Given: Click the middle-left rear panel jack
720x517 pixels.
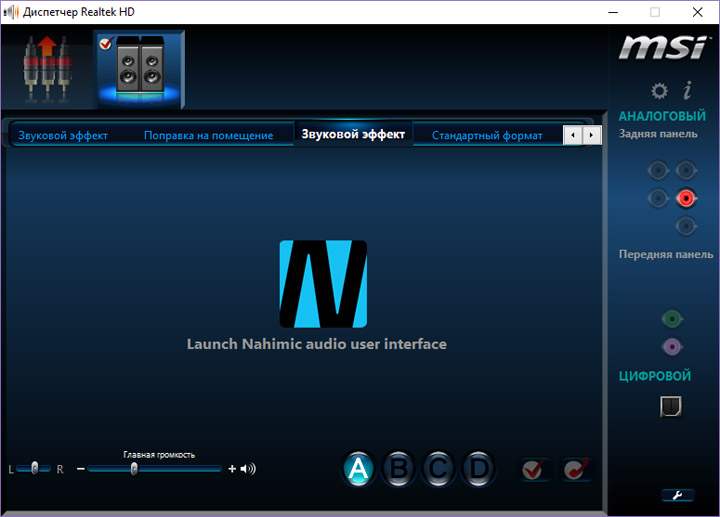Looking at the screenshot, I should coord(658,198).
